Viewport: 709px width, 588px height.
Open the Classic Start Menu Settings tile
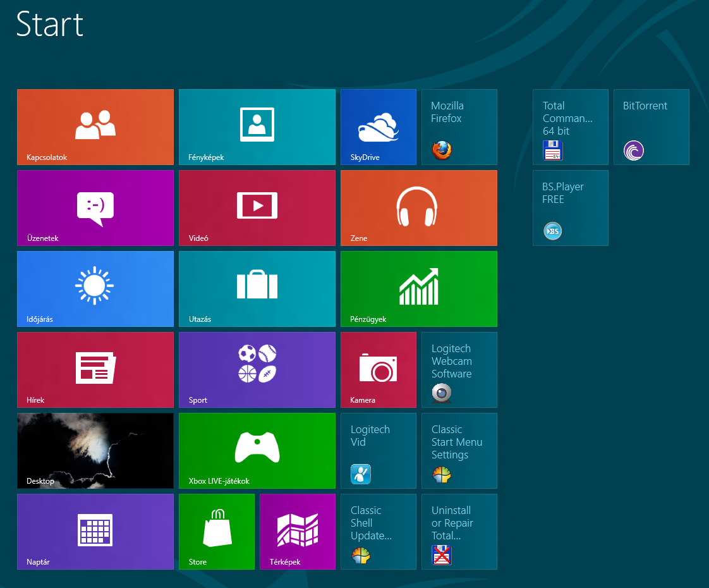[x=459, y=451]
